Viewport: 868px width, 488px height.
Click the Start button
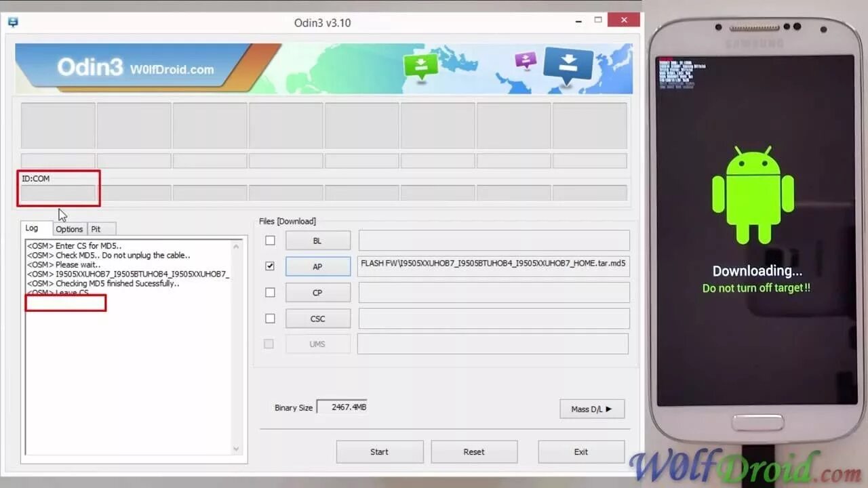click(380, 451)
